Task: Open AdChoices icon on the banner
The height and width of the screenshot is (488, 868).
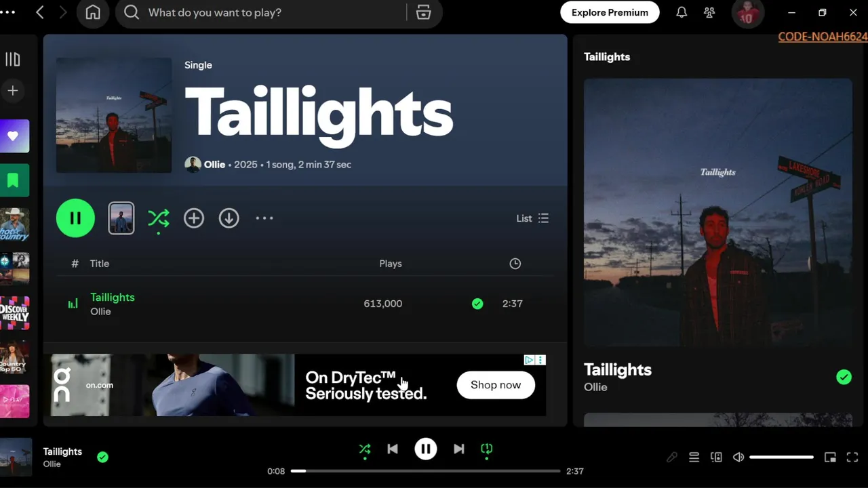Action: pos(529,360)
